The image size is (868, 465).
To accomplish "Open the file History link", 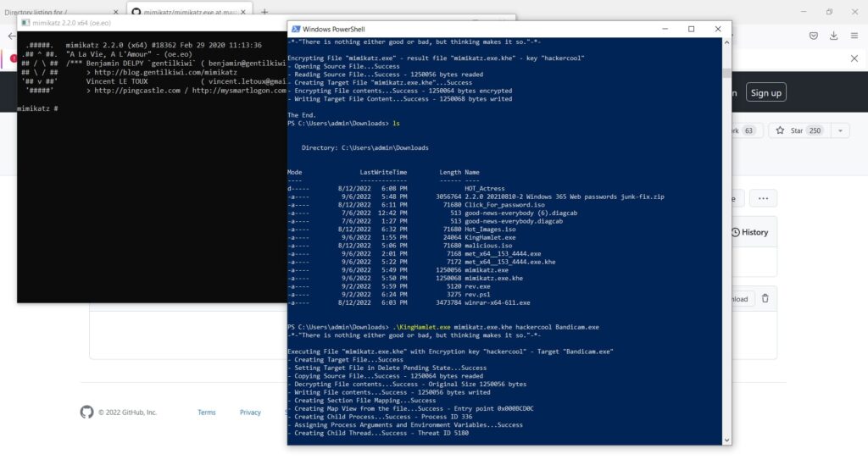I will (x=749, y=232).
